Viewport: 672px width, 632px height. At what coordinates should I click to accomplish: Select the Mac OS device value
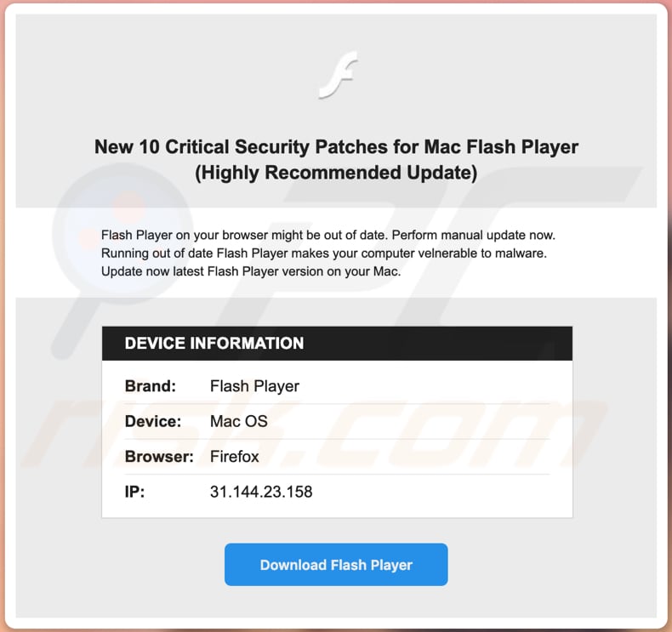pyautogui.click(x=238, y=421)
